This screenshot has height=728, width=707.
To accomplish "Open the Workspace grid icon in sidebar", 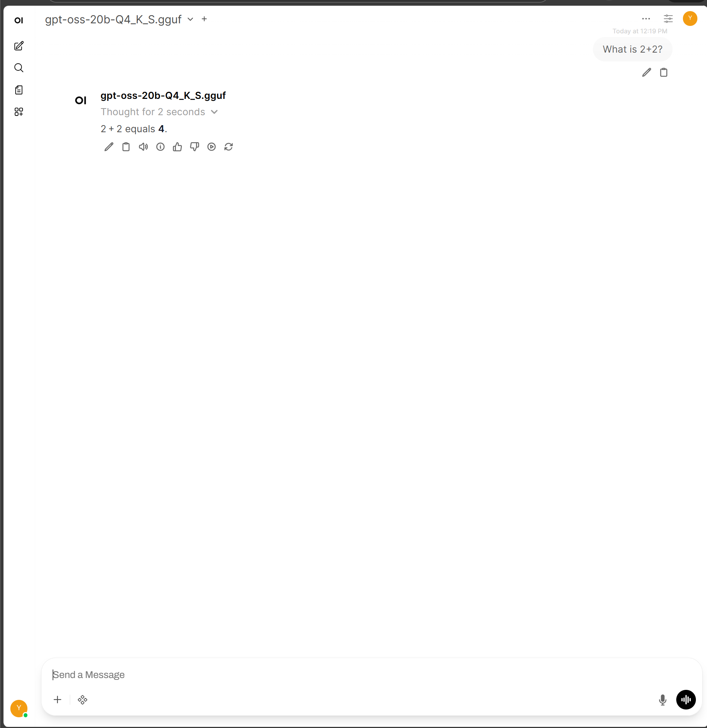I will pyautogui.click(x=19, y=112).
